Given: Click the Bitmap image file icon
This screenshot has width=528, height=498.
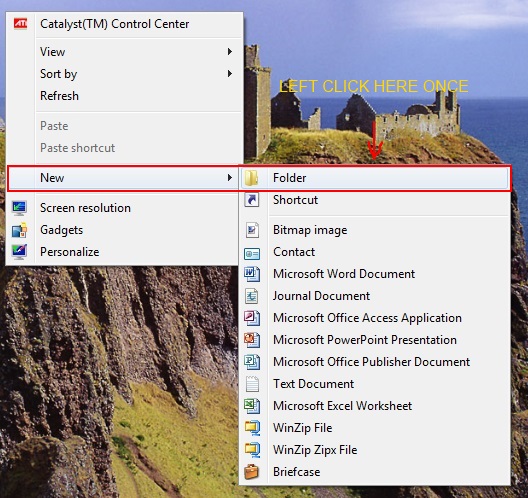Looking at the screenshot, I should (252, 230).
